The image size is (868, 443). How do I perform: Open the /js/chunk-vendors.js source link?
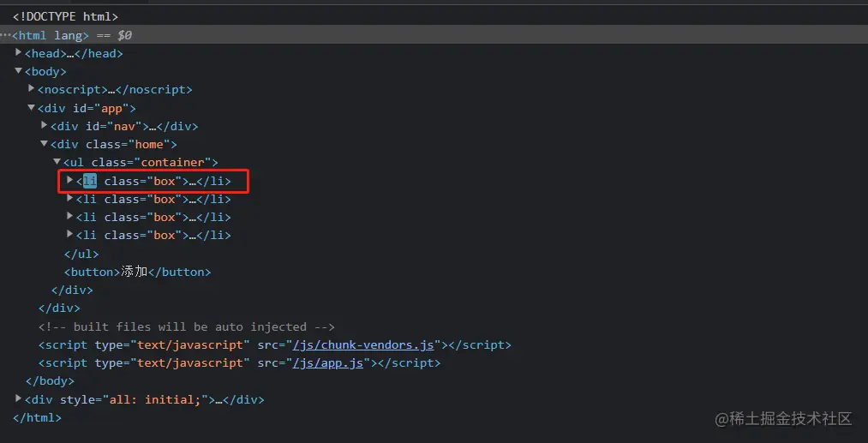click(x=363, y=345)
